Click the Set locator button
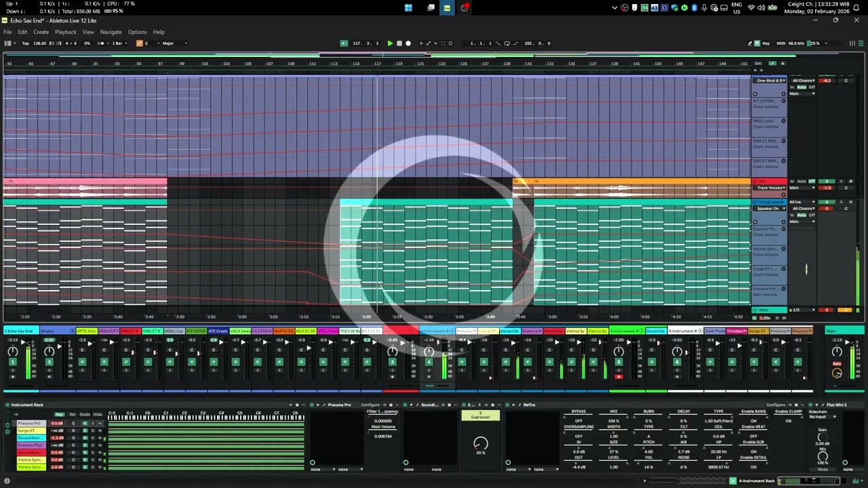868x488 pixels. (x=758, y=64)
